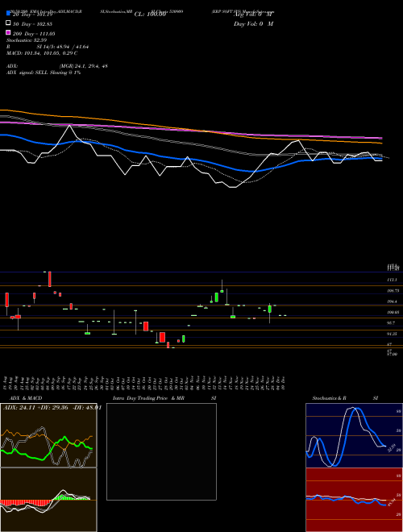Click the 'Day Vol: 0 M' label
This screenshot has width=403, height=532.
(253, 24)
